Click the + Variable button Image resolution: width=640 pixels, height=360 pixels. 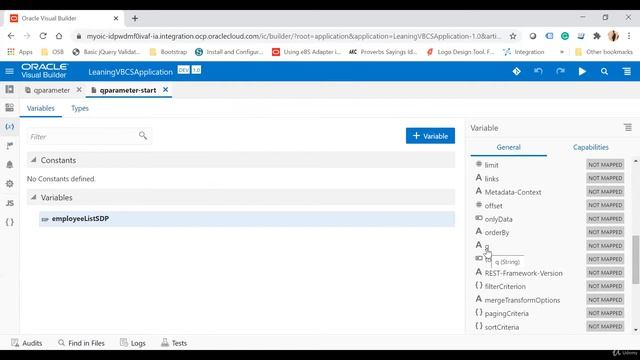tap(430, 136)
